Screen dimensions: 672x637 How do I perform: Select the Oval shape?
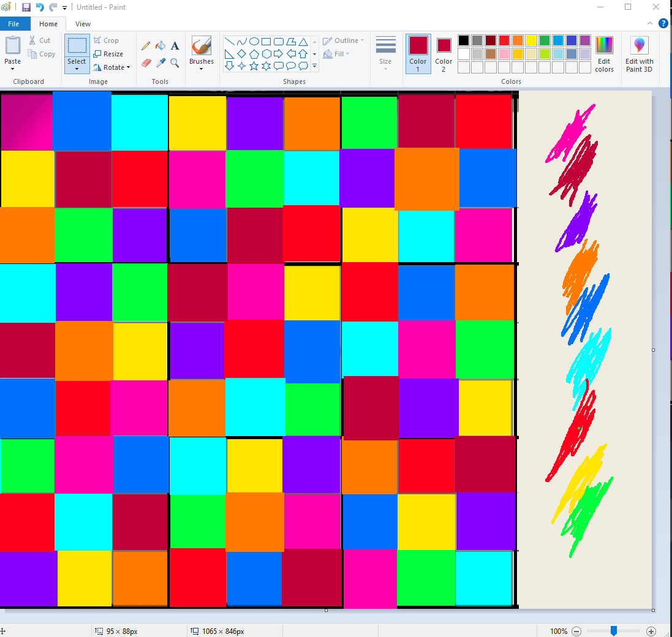[x=254, y=42]
